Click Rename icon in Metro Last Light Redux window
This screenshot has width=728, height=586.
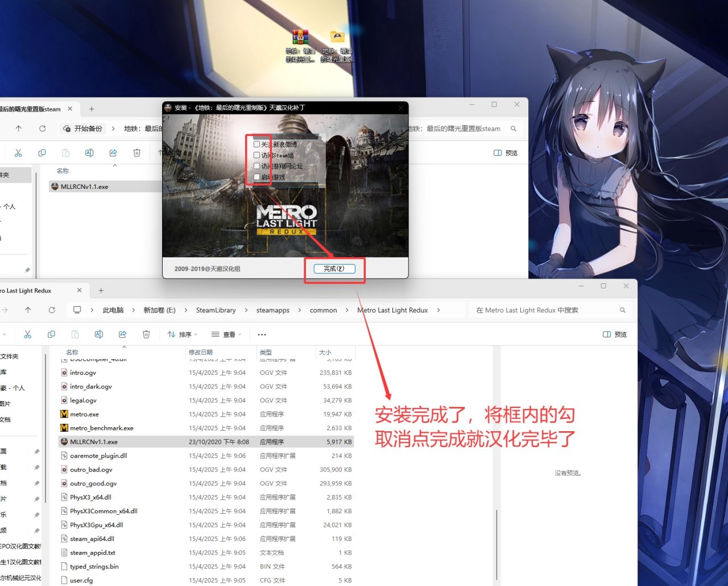coord(99,335)
